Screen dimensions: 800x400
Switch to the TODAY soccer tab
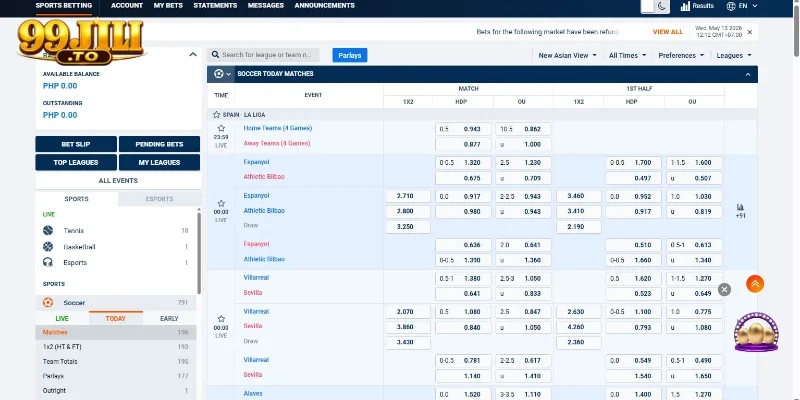(116, 318)
